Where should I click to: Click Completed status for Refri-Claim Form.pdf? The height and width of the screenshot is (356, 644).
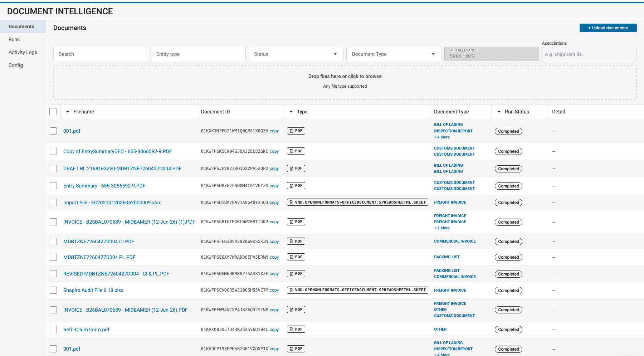point(508,330)
